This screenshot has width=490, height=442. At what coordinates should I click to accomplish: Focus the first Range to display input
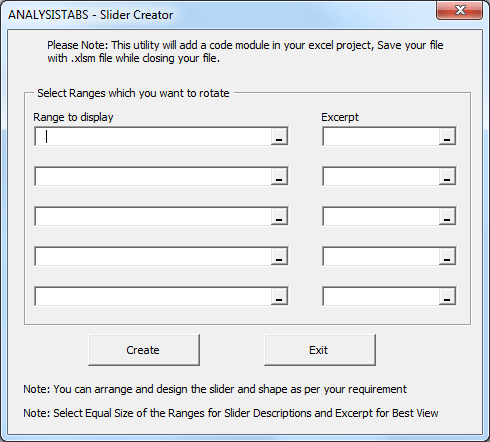(153, 136)
